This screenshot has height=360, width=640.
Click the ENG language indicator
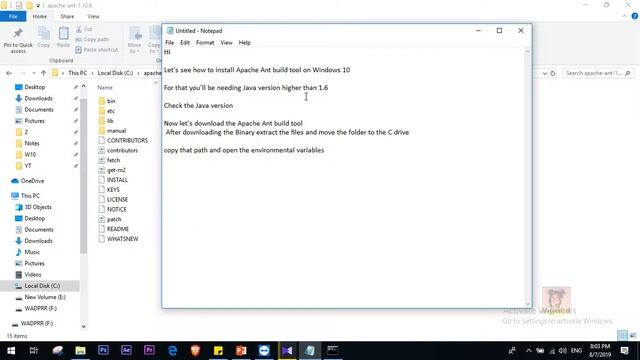coord(576,351)
